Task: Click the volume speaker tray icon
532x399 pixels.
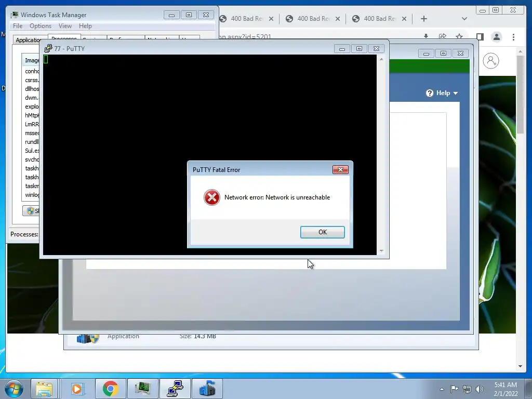Action: (479, 389)
